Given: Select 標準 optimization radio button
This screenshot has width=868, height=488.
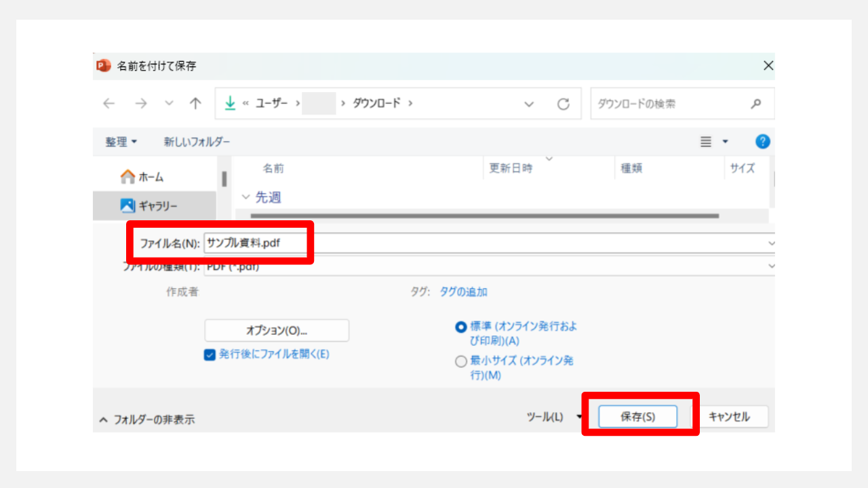Looking at the screenshot, I should [x=461, y=327].
